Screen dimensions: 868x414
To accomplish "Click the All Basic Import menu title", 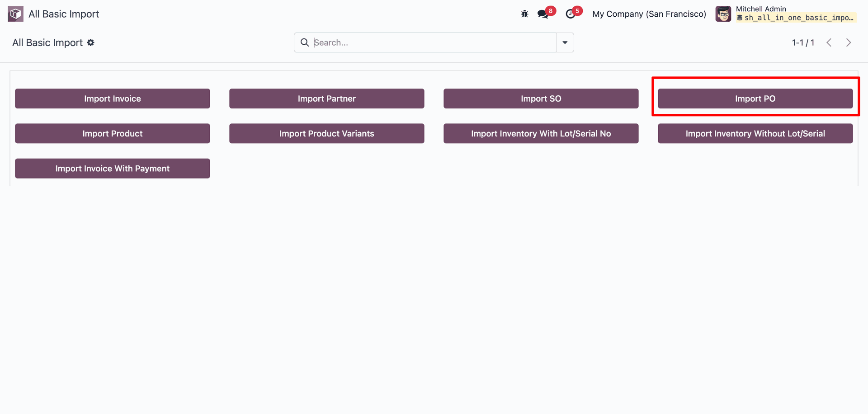I will 64,14.
